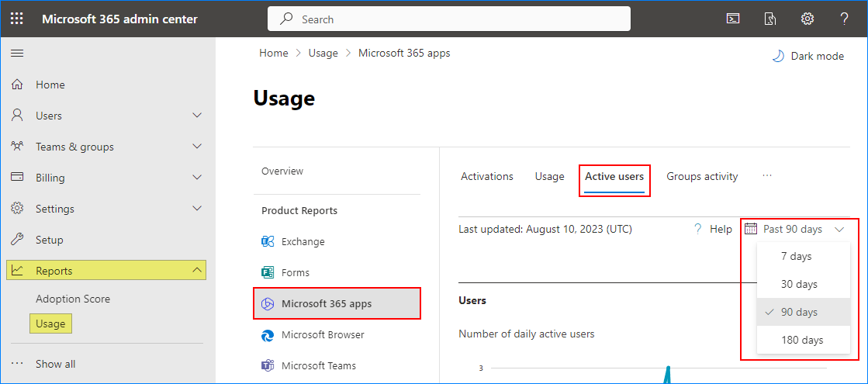Open the help question mark in header
Image resolution: width=868 pixels, height=384 pixels.
point(844,19)
